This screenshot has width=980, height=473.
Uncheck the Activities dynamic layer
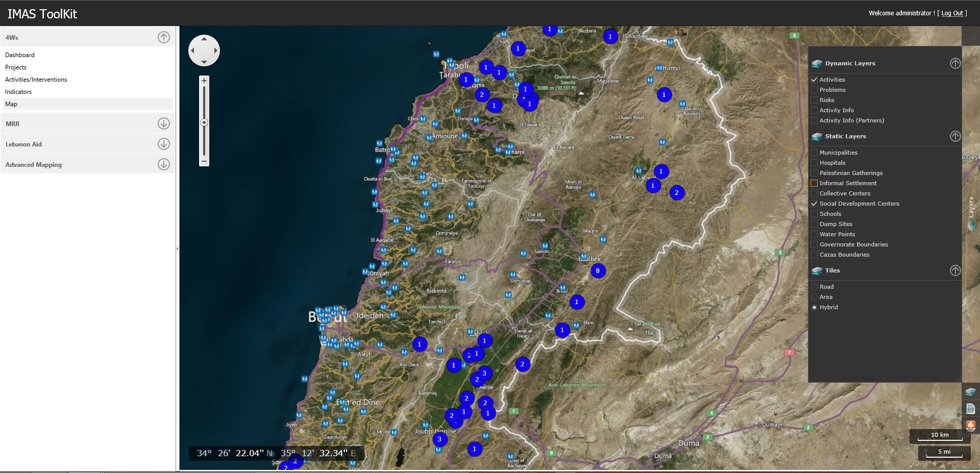coord(814,80)
